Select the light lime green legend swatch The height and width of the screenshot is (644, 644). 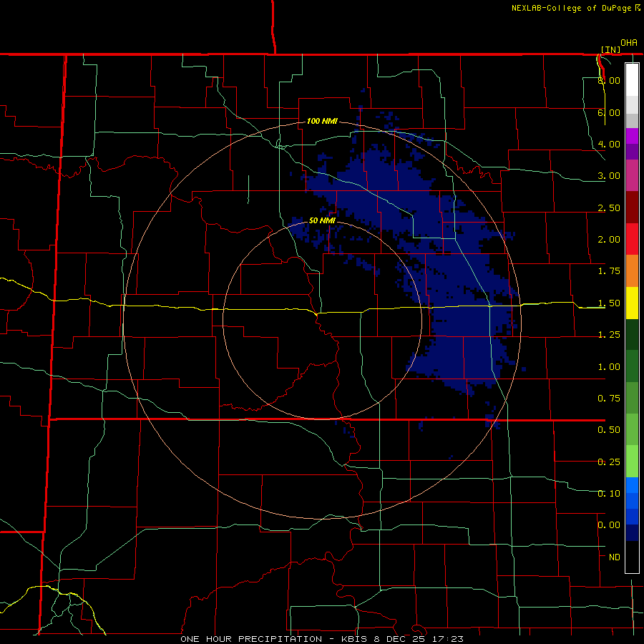pyautogui.click(x=632, y=462)
